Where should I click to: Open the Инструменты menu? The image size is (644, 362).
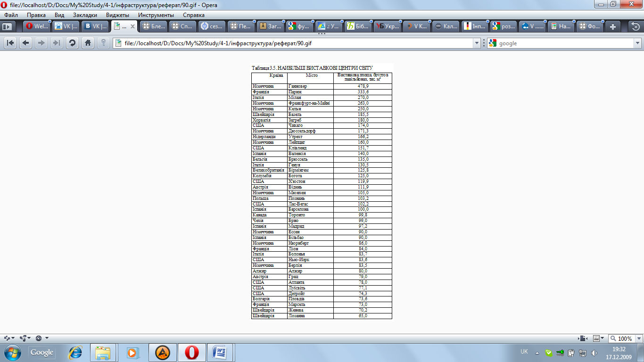(x=156, y=15)
